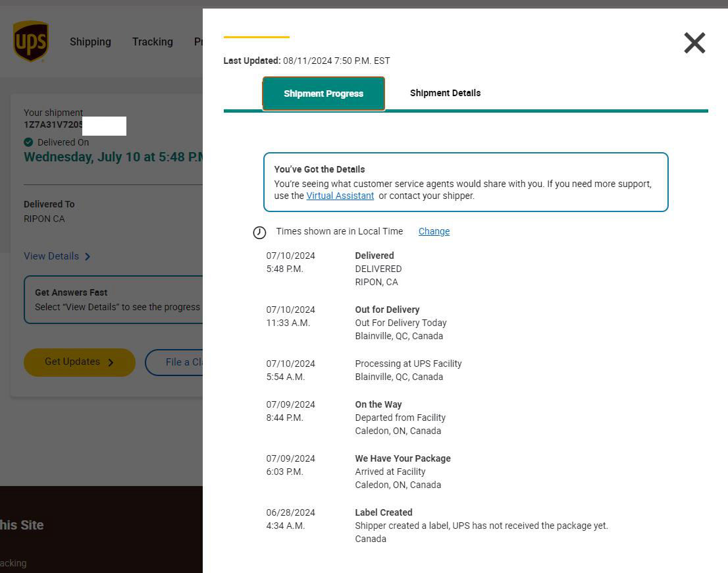728x573 pixels.
Task: Select the 5:48 P.M. delivery time
Action: click(x=284, y=269)
